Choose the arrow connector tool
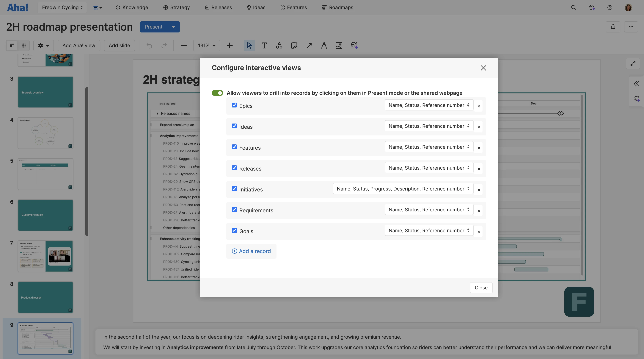644x359 pixels. [309, 46]
